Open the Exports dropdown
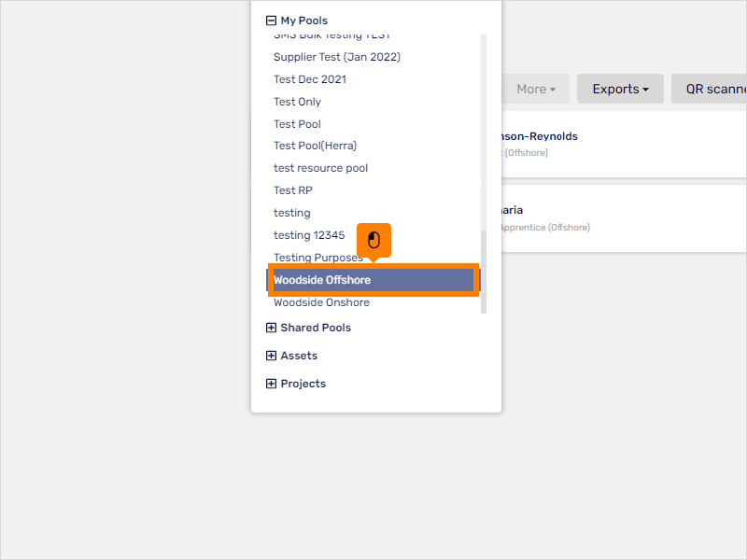This screenshot has height=560, width=747. [620, 89]
